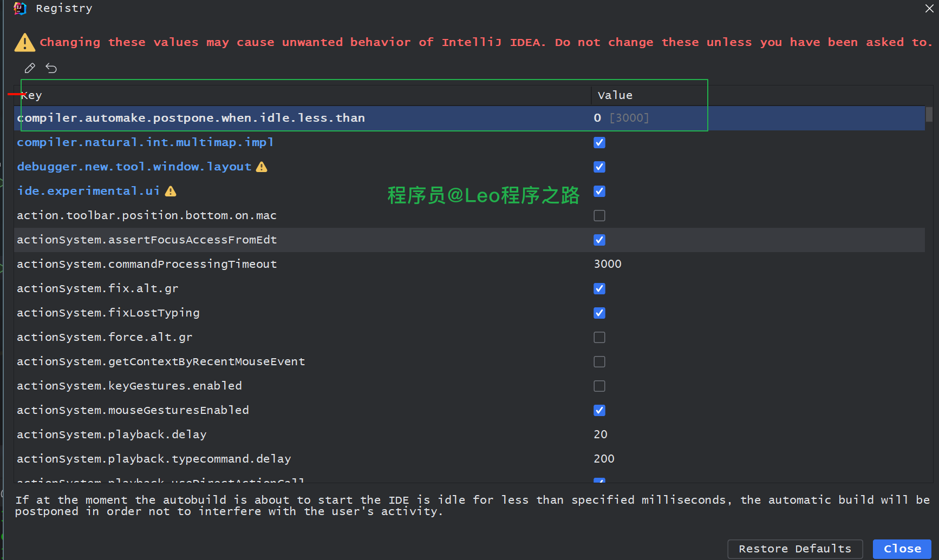The height and width of the screenshot is (560, 939).
Task: Enable action.toolbar.position.bottom.on.mac
Action: (599, 215)
